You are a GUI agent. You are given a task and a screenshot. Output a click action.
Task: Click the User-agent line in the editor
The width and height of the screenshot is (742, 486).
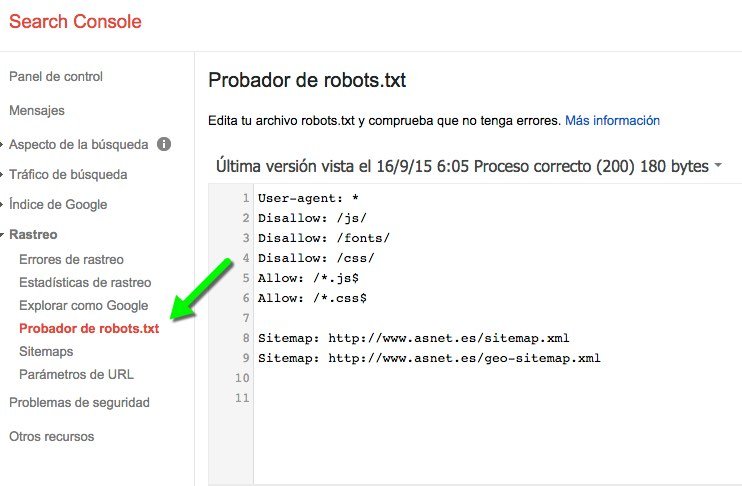pos(308,198)
